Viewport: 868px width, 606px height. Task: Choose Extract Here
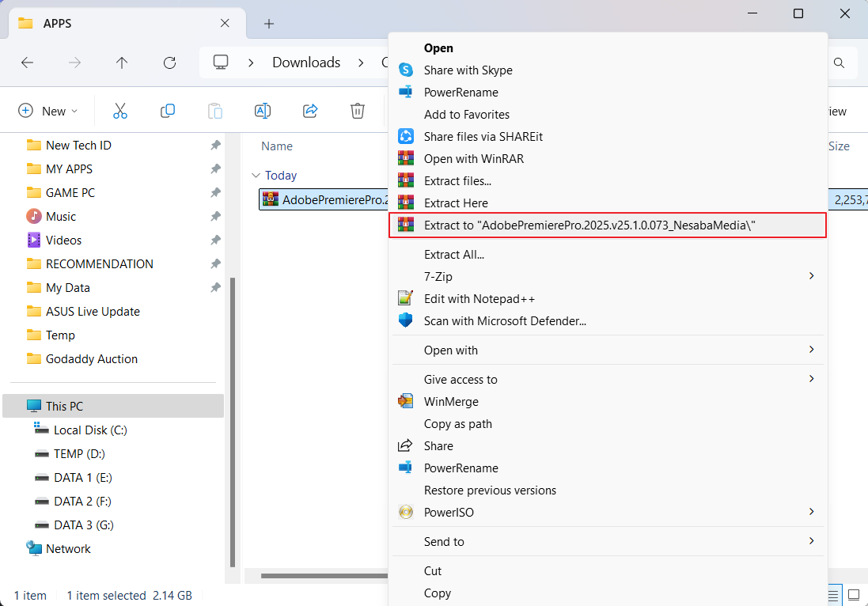click(608, 203)
